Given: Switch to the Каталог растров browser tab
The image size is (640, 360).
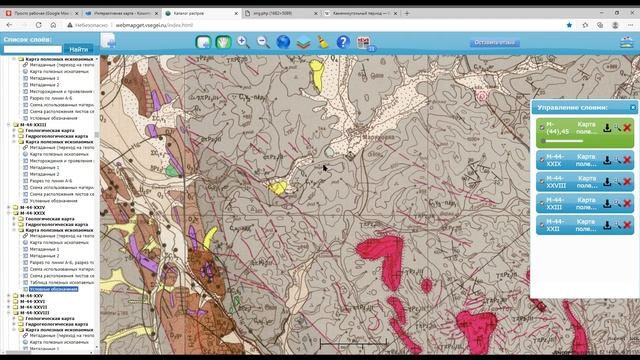Looking at the screenshot, I should tap(202, 13).
